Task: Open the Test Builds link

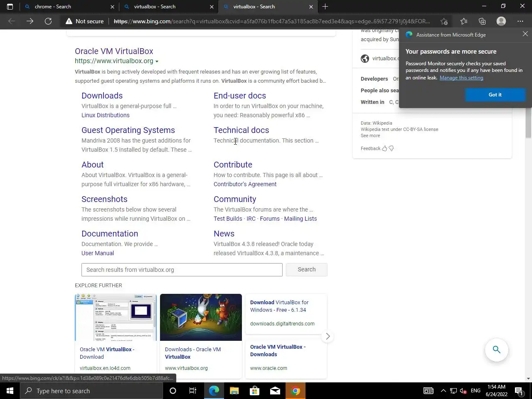Action: coord(228,219)
